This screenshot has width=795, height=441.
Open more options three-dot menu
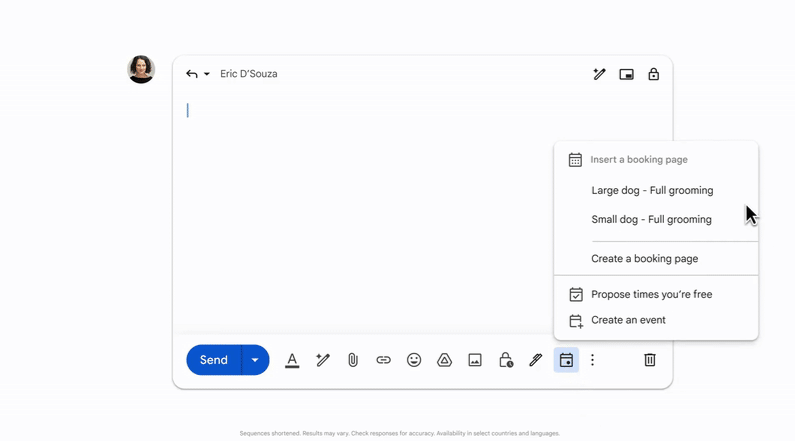click(592, 360)
